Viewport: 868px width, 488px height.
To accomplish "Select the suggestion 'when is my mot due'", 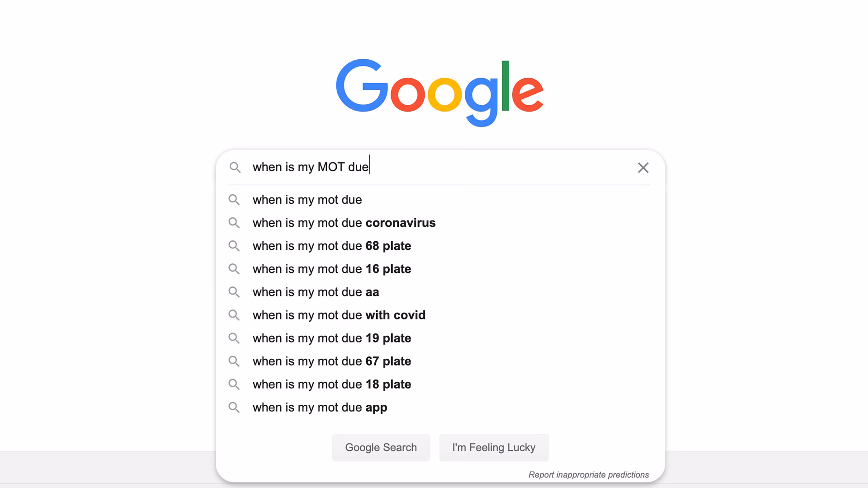I will click(x=307, y=200).
